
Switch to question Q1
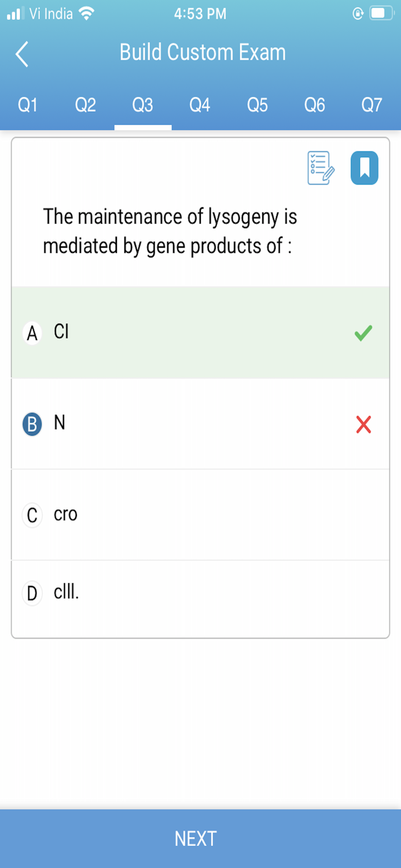tap(27, 105)
